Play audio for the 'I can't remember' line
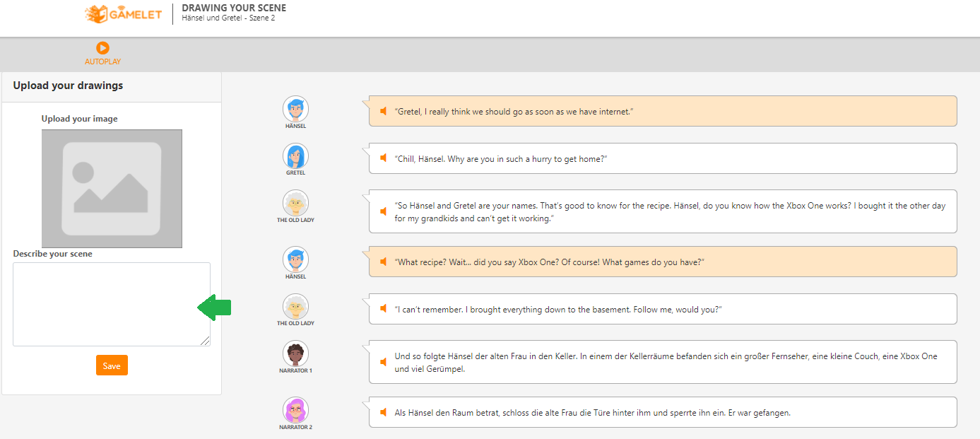 click(x=384, y=309)
